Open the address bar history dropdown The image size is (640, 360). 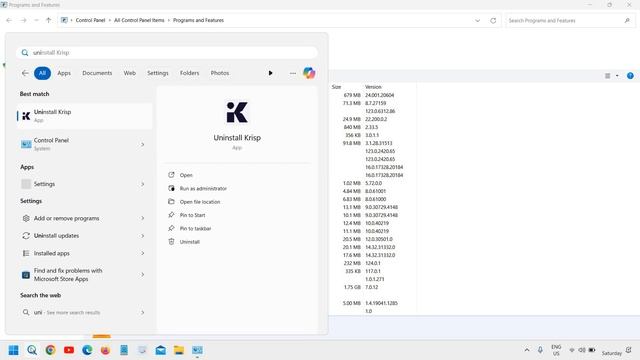(478, 20)
